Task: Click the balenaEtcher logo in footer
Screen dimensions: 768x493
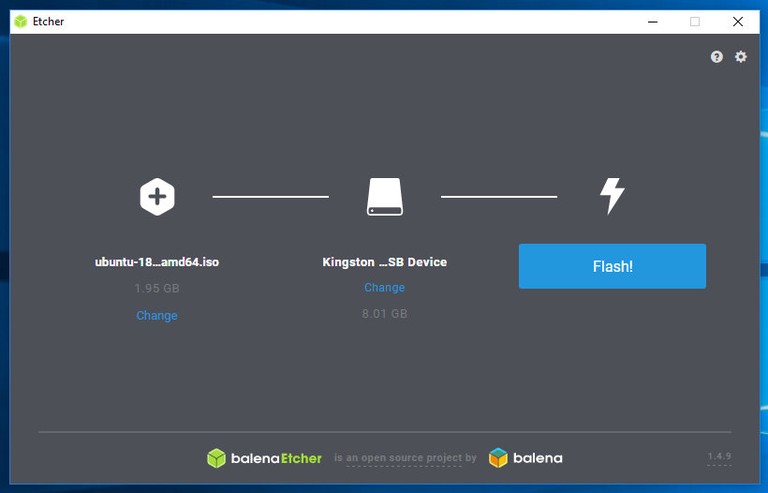Action: click(x=265, y=458)
